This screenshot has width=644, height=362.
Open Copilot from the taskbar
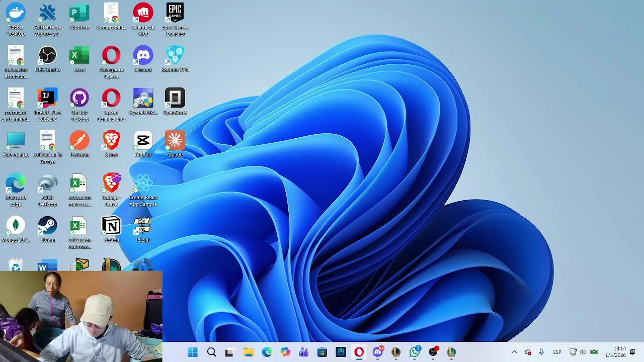tap(285, 352)
